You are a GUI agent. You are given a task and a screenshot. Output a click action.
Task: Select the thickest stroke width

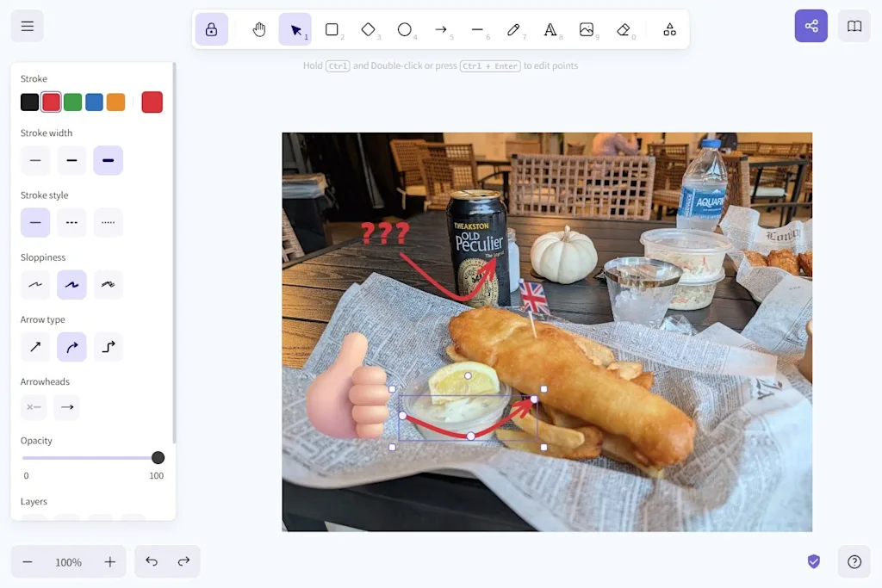(x=108, y=160)
